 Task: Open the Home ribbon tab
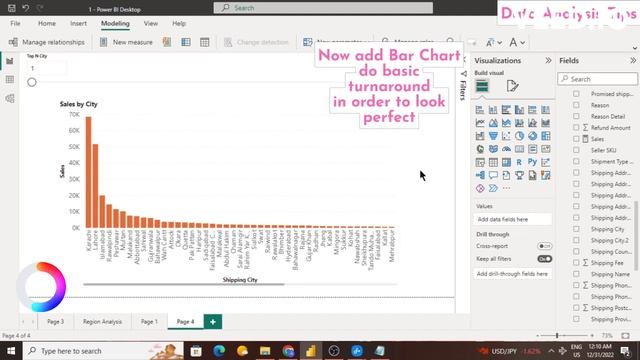[x=47, y=24]
